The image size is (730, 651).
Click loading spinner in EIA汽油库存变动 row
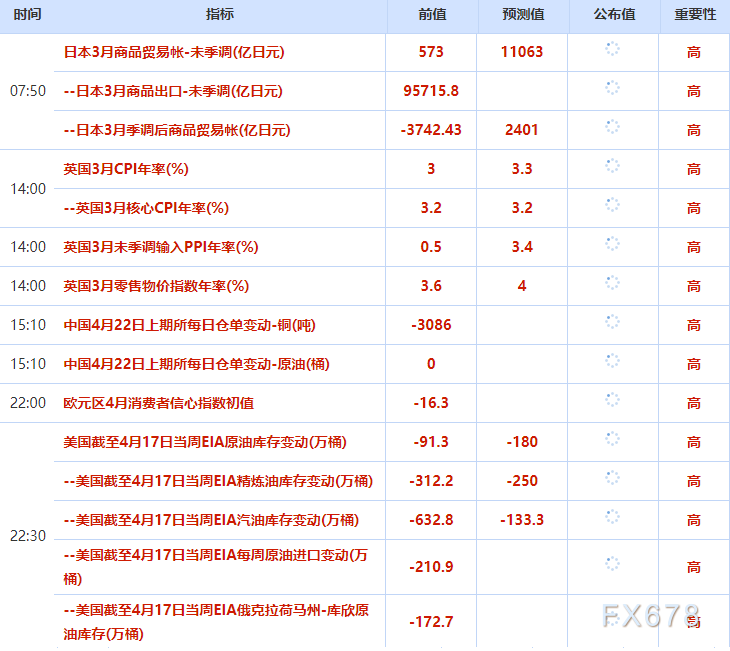coord(612,517)
